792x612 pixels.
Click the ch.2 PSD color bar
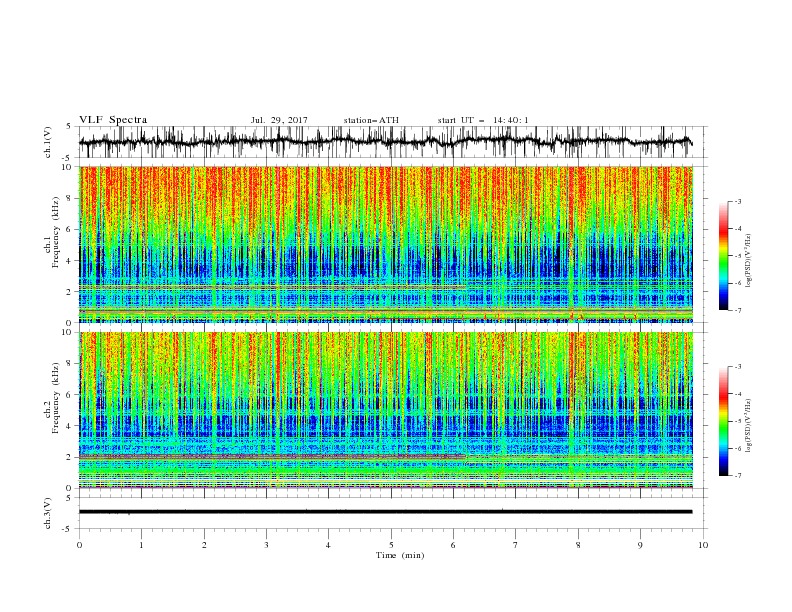pyautogui.click(x=723, y=421)
